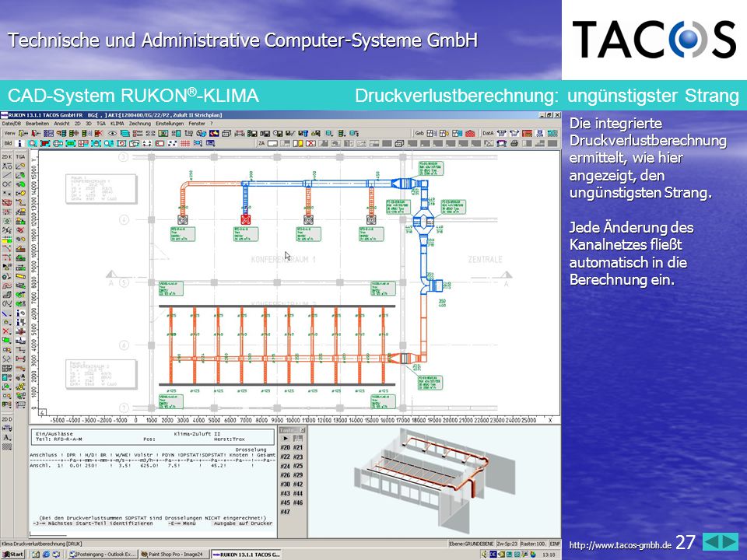This screenshot has width=747, height=560.
Task: Click the #26 key in Taste panel
Action: tap(285, 475)
